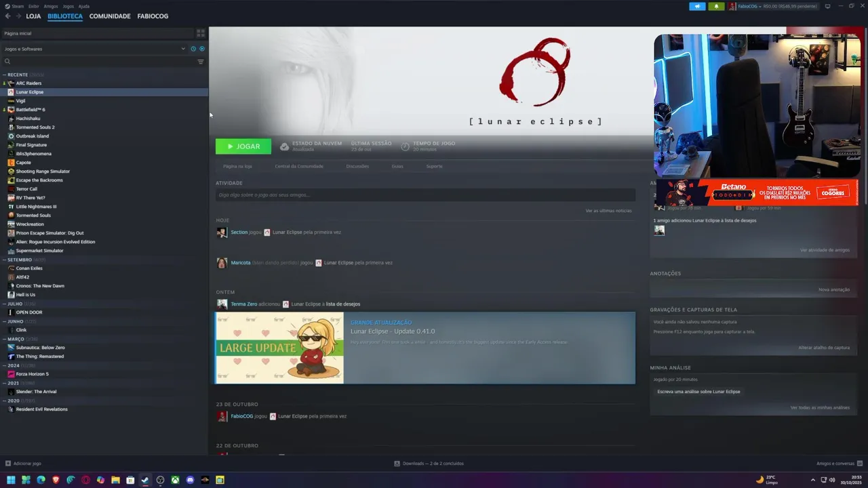Viewport: 868px width, 488px height.
Task: Click the ready-to-play filter icon
Action: (201, 49)
